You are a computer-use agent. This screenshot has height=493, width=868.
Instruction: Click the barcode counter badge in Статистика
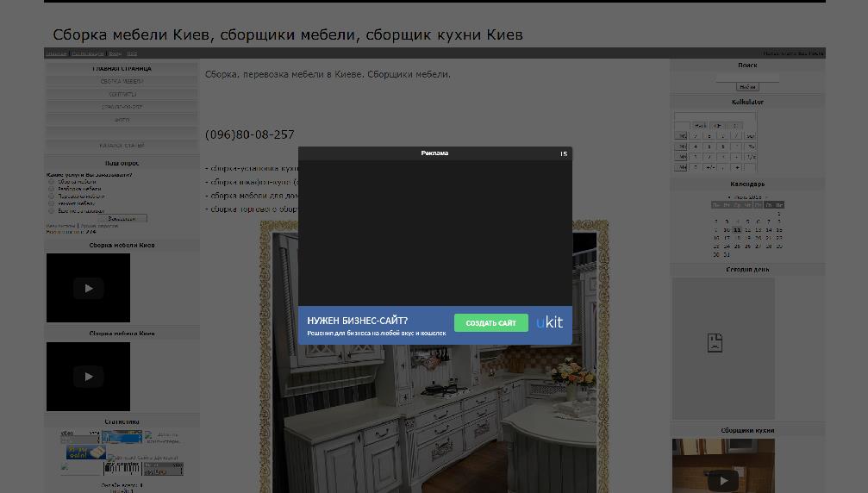[x=122, y=469]
